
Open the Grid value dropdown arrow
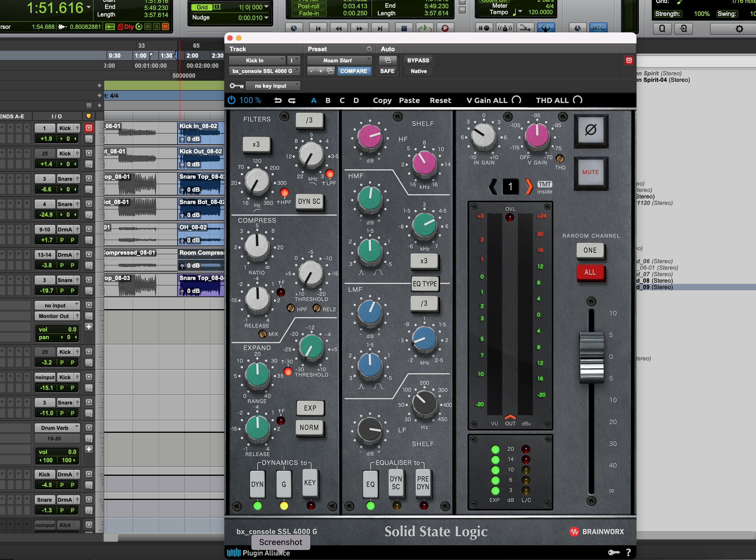266,7
